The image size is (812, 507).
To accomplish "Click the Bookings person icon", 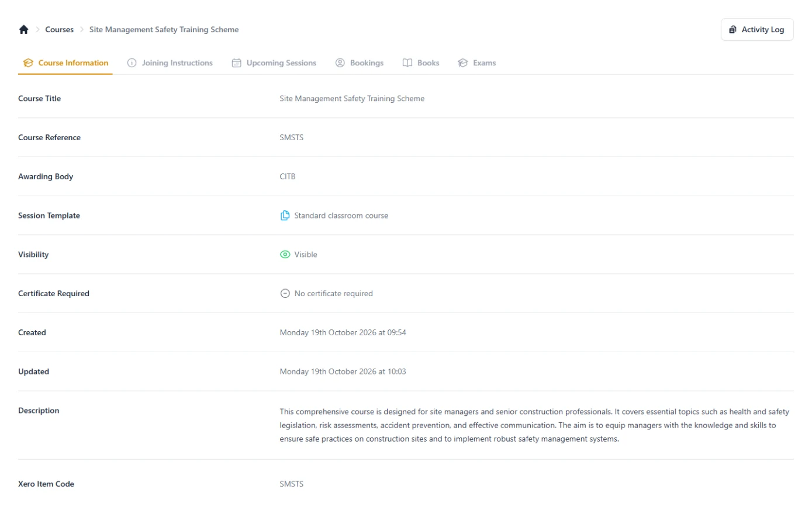I will coord(340,63).
